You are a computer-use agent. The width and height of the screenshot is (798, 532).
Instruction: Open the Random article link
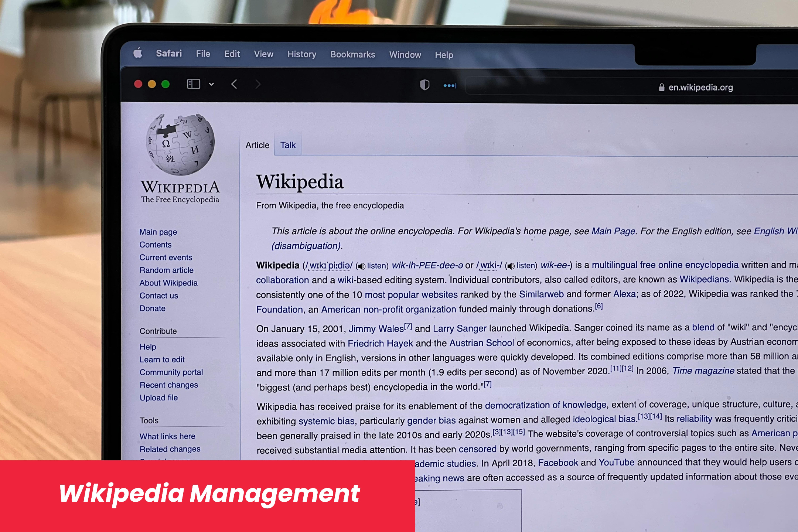(x=166, y=270)
